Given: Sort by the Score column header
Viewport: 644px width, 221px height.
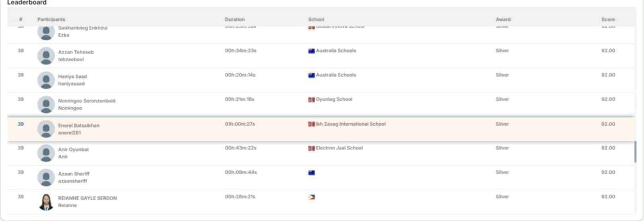Looking at the screenshot, I should [x=608, y=20].
